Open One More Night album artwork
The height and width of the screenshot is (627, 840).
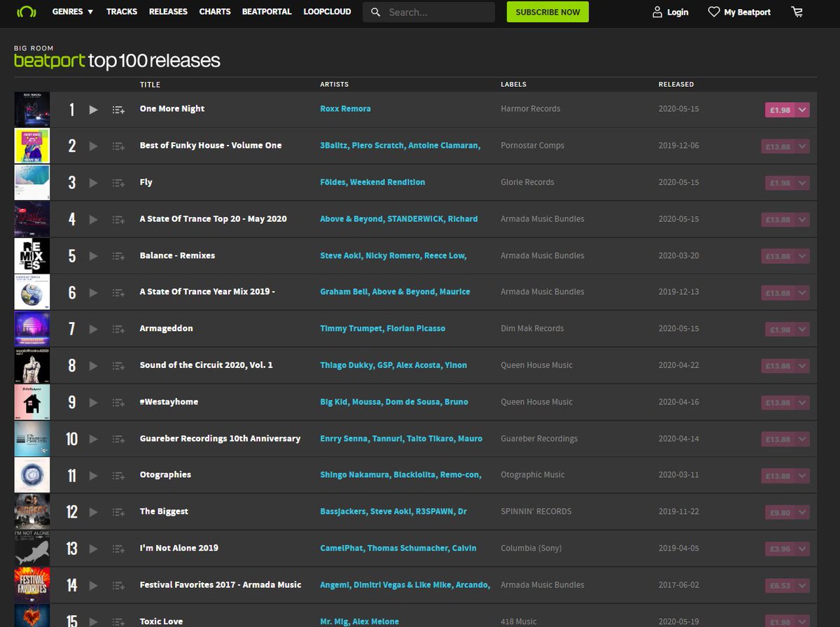click(32, 110)
